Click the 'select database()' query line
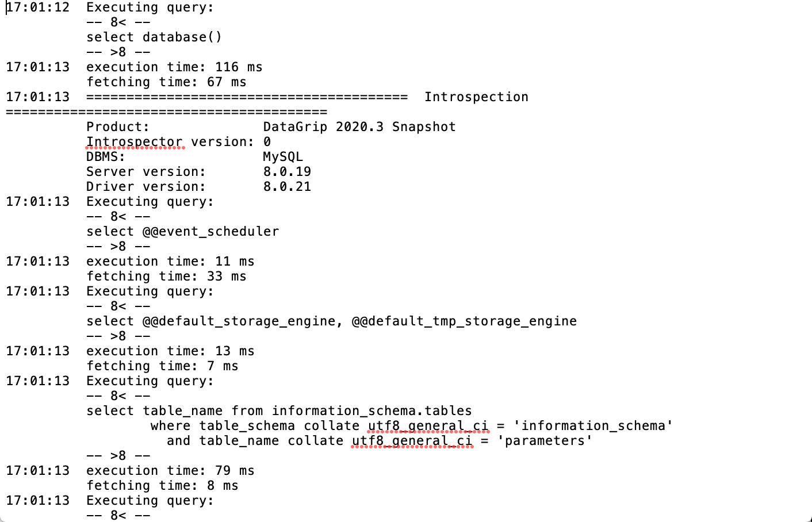Image resolution: width=812 pixels, height=522 pixels. click(154, 37)
